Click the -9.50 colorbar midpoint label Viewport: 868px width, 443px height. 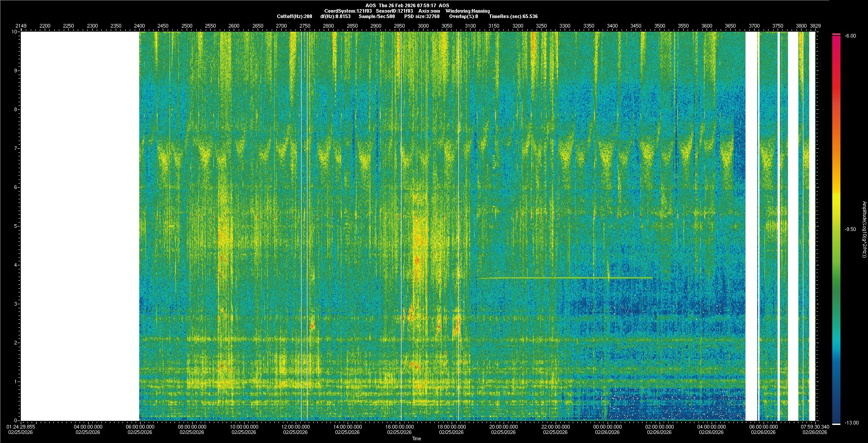tap(850, 229)
